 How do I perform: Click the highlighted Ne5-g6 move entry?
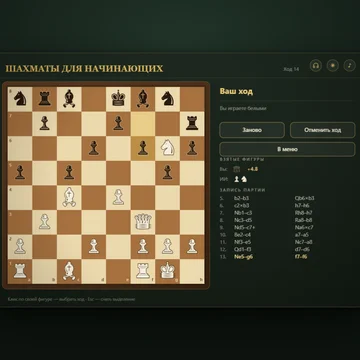(x=243, y=257)
